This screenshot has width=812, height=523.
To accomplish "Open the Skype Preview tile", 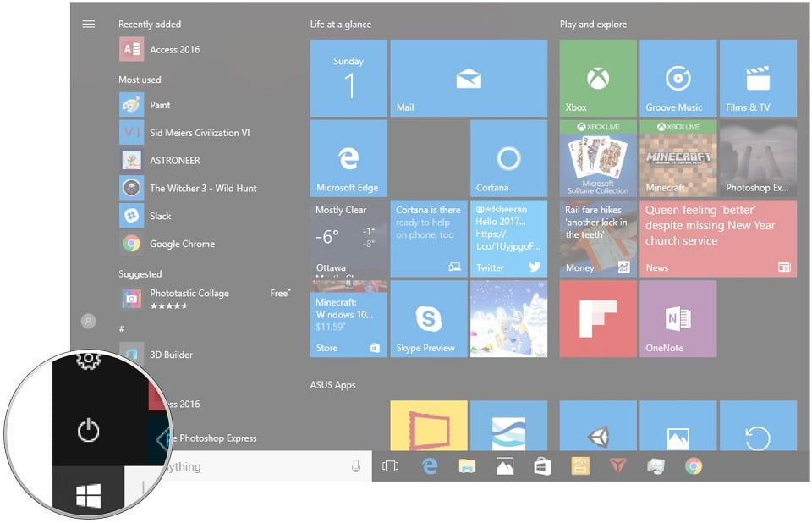I will pyautogui.click(x=429, y=319).
